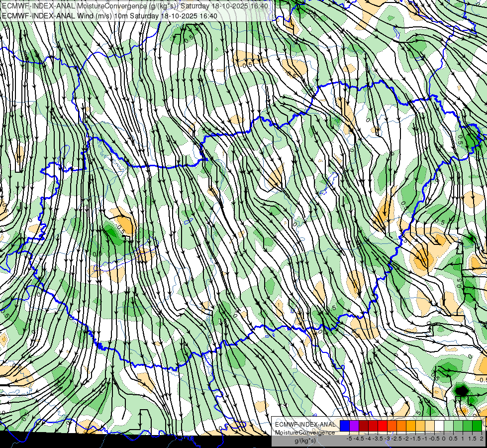Pick the lightest green legend swatch
This screenshot has width=487, height=448.
pos(449,426)
